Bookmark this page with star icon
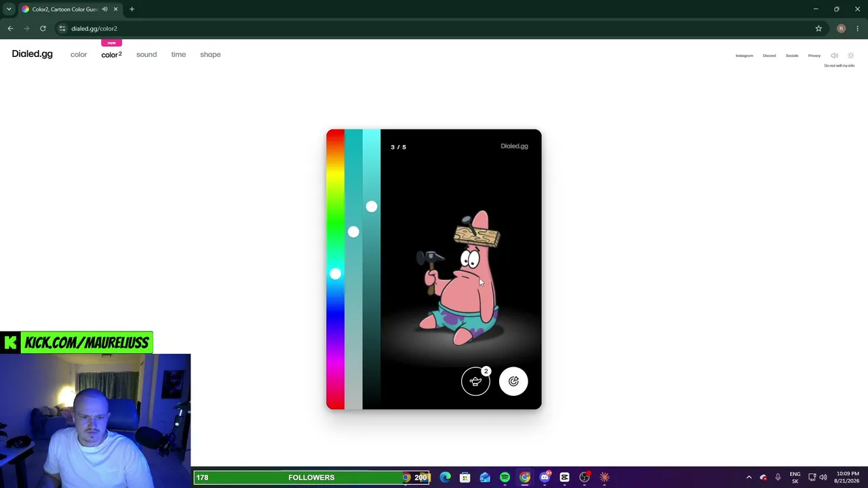Image resolution: width=868 pixels, height=488 pixels. click(x=818, y=28)
